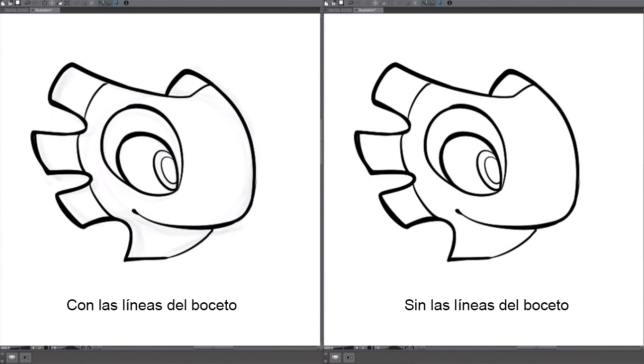Open a file via left toolbar folder icon
The width and height of the screenshot is (644, 364).
click(x=10, y=3)
